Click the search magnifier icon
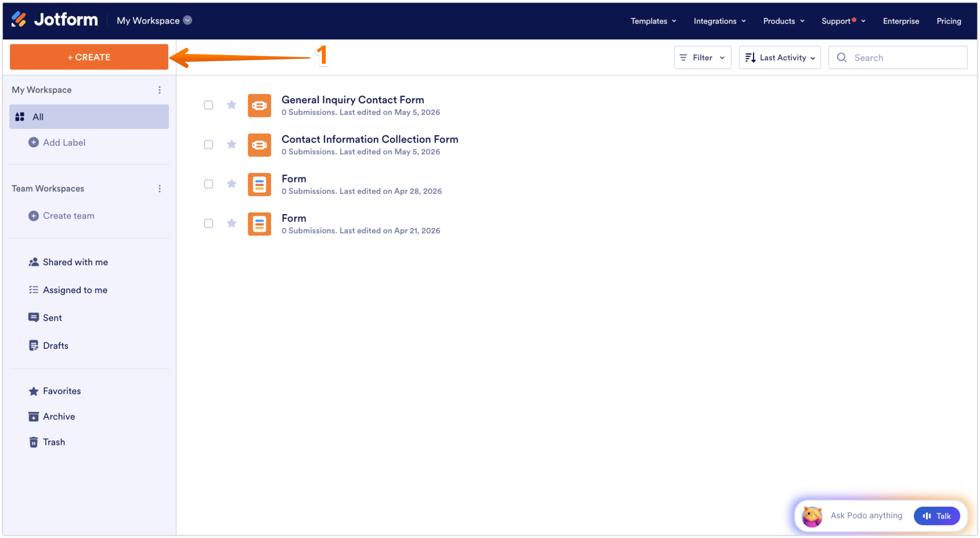Viewport: 980px width, 538px height. [842, 58]
